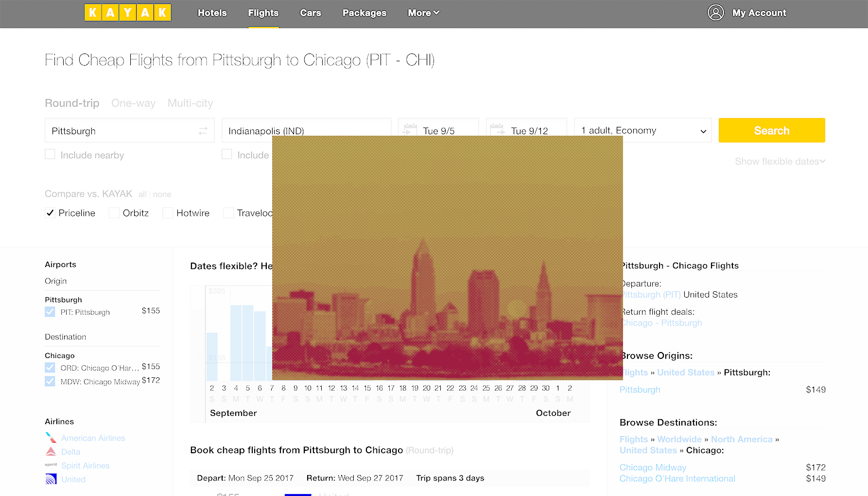Swap origin and destination airports

click(x=203, y=130)
